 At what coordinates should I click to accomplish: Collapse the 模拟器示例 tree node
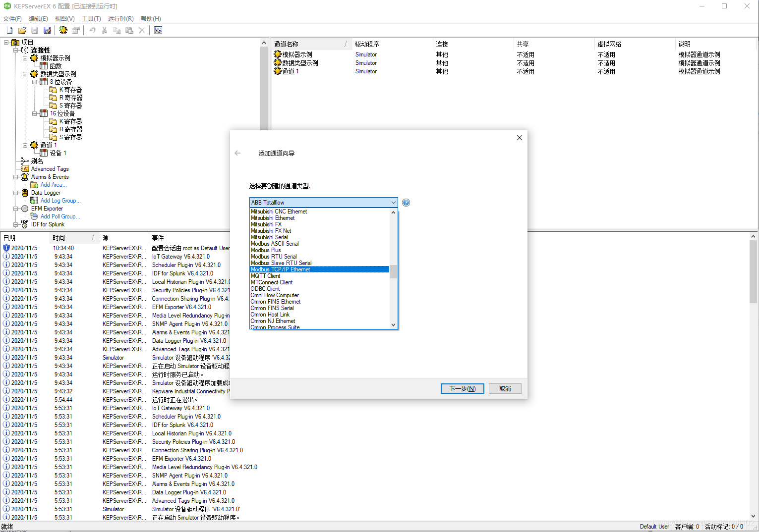click(x=25, y=58)
